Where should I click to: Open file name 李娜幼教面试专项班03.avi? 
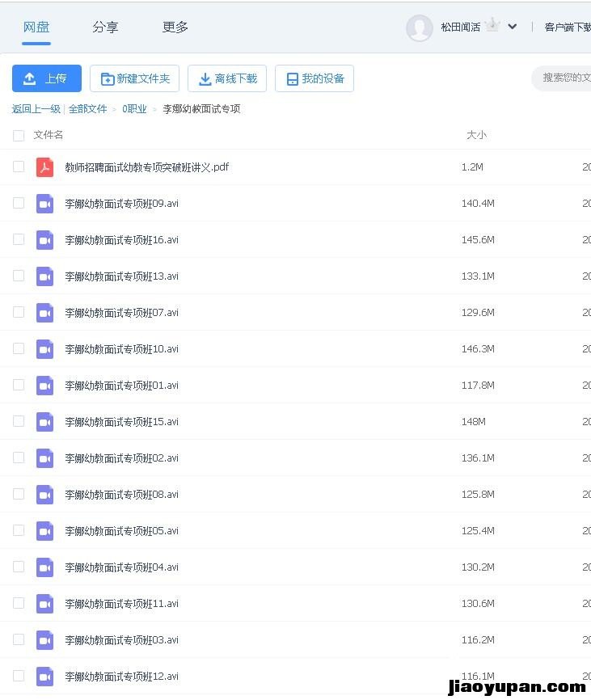[x=122, y=640]
